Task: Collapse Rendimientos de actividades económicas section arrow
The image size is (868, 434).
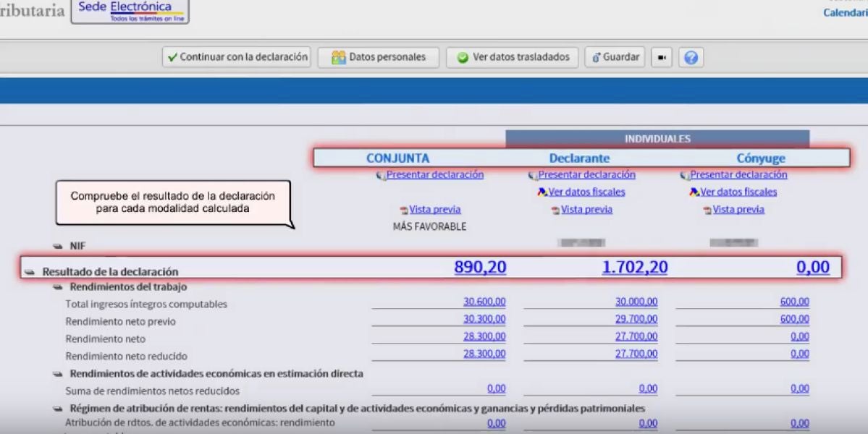Action: [x=57, y=374]
